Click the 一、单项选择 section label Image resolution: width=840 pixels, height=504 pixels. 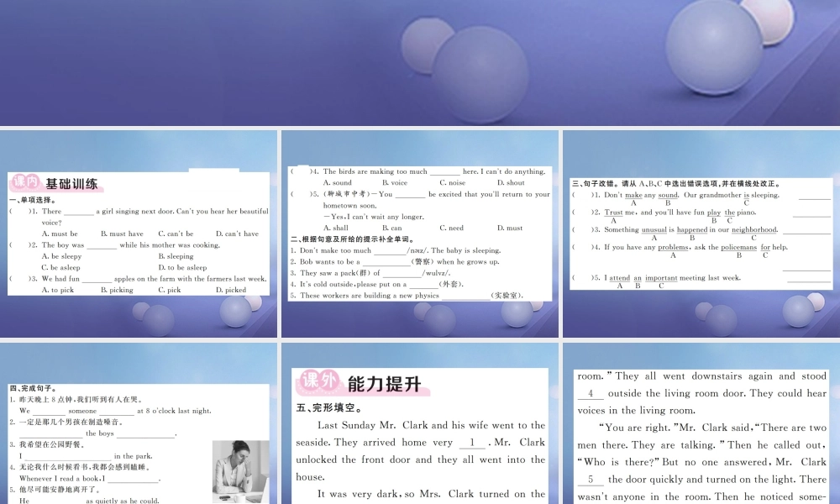tap(33, 200)
